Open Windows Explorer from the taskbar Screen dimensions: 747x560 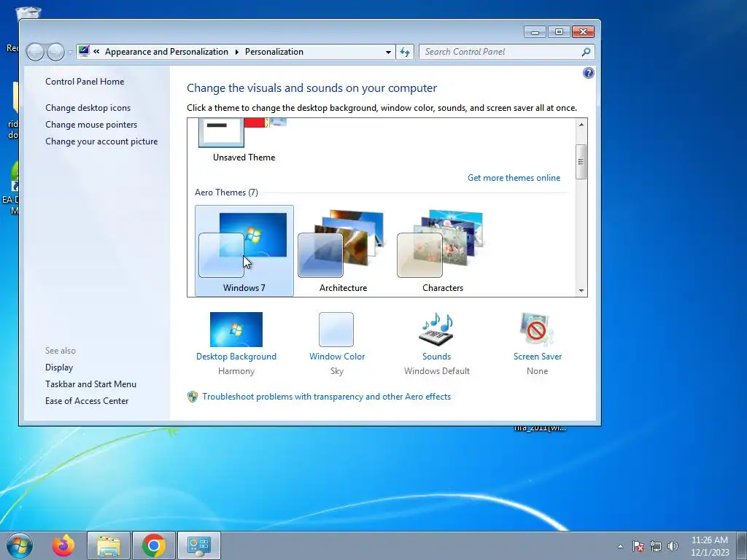coord(109,545)
